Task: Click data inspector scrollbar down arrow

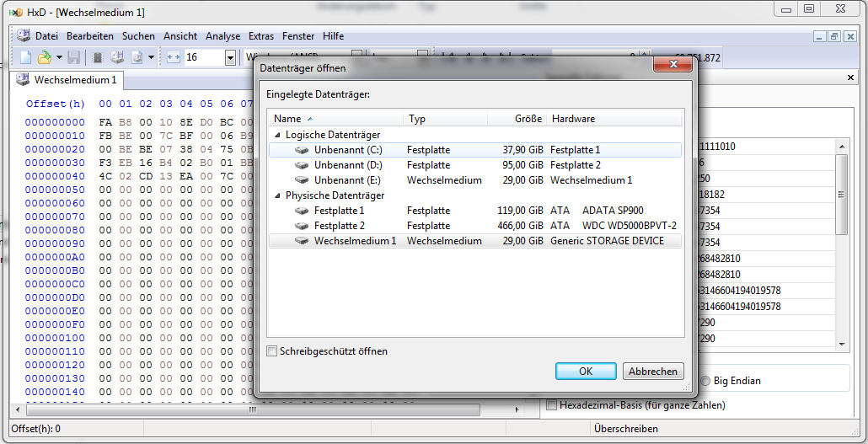Action: click(841, 344)
